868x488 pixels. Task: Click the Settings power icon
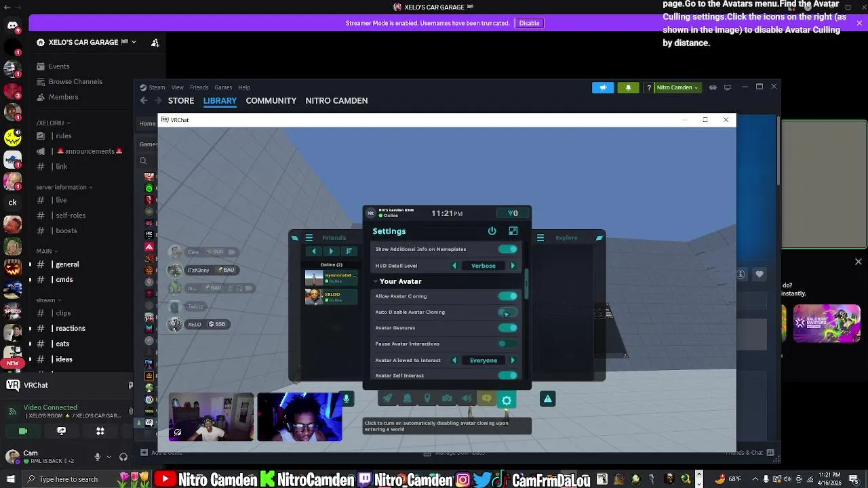(x=492, y=231)
